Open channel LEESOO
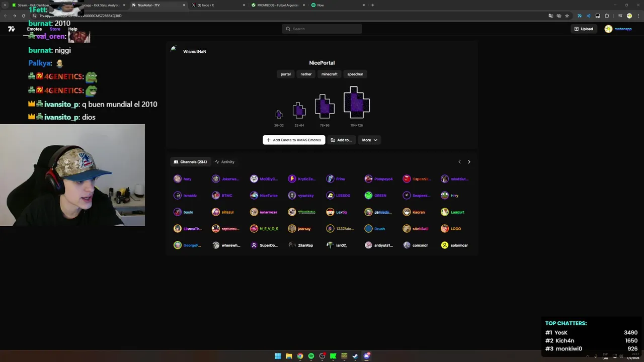 point(338,196)
